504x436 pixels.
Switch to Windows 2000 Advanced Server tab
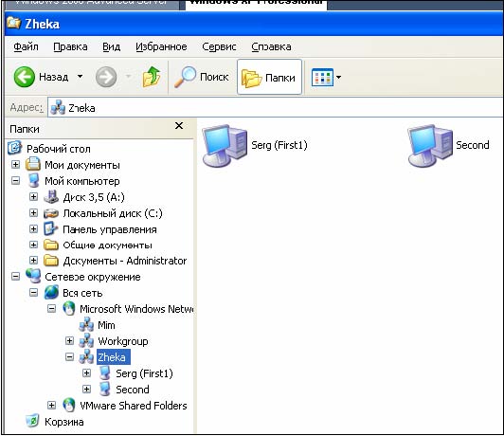click(92, 5)
